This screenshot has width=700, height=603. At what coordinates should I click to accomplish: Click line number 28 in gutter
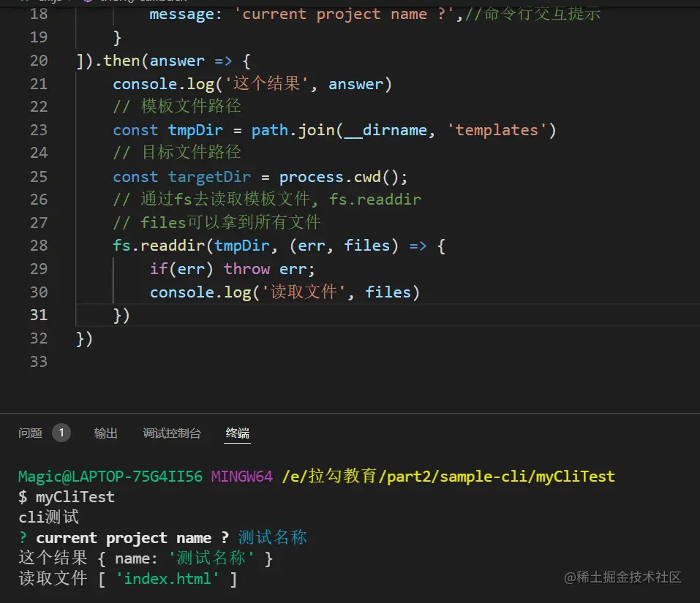[x=39, y=246]
